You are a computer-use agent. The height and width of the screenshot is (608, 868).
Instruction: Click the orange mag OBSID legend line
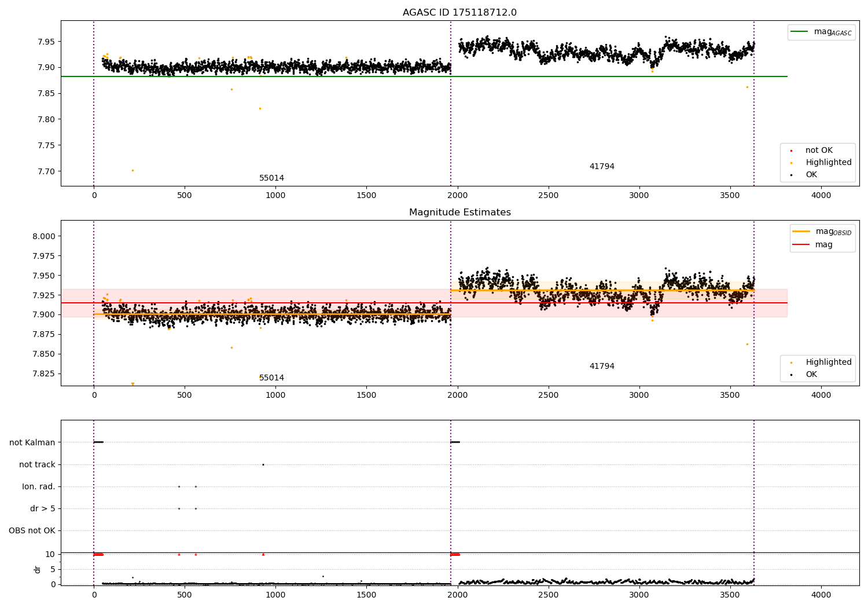point(801,232)
